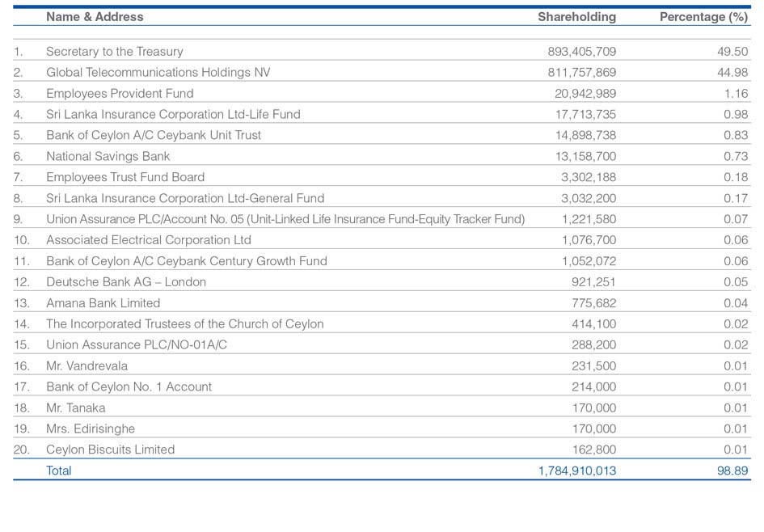Click row number 20.
The width and height of the screenshot is (764, 532).
[22, 450]
